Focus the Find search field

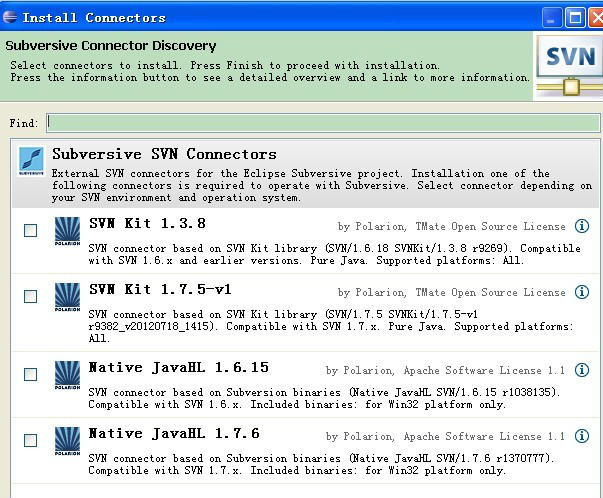pos(323,123)
